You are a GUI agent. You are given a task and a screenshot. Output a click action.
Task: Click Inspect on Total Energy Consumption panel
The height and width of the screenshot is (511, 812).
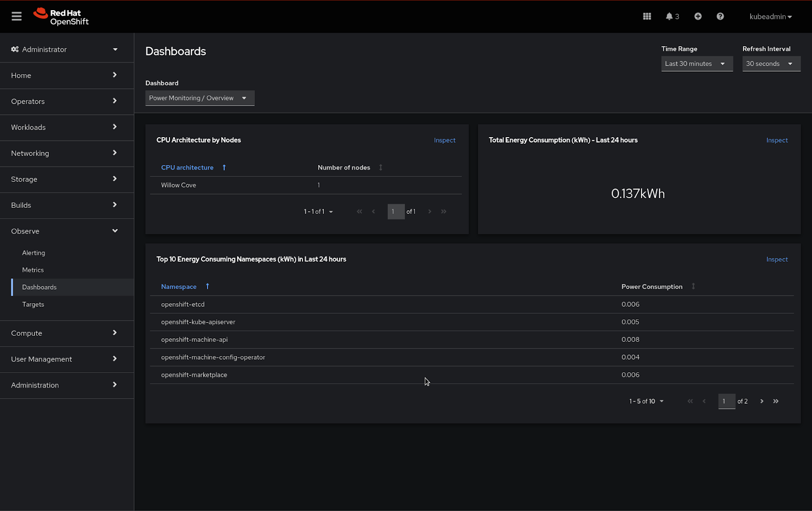[776, 140]
